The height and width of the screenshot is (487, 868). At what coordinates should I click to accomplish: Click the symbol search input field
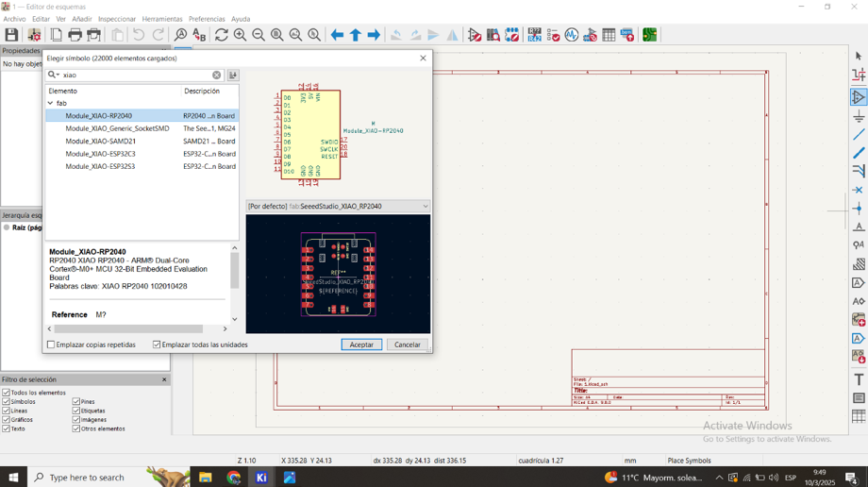[x=137, y=75]
